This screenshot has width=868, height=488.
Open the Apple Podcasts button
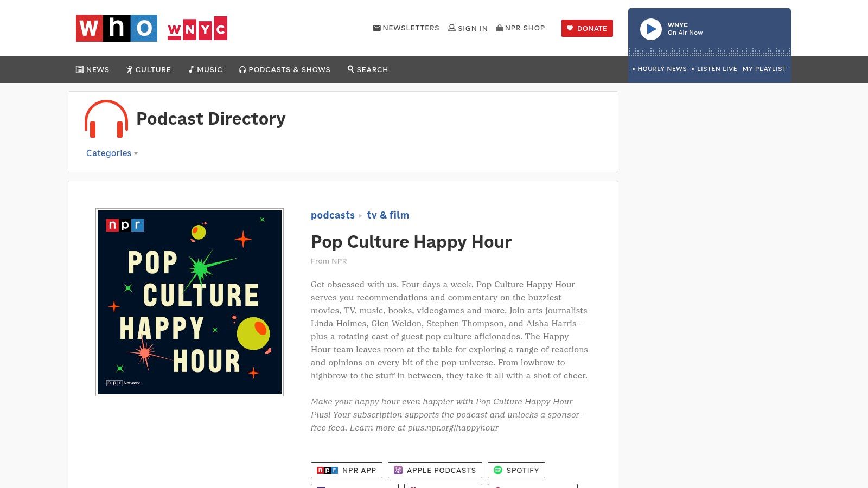[x=435, y=470]
